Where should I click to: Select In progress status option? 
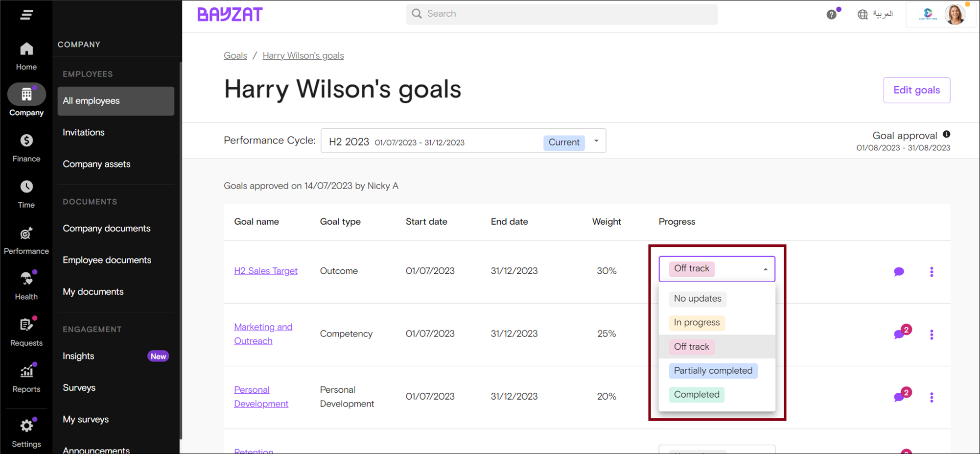697,323
